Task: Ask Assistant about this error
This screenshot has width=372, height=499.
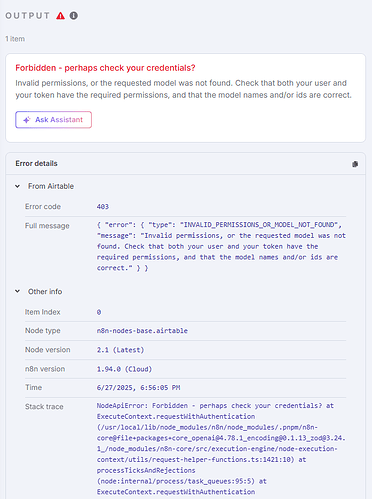Action: [53, 120]
